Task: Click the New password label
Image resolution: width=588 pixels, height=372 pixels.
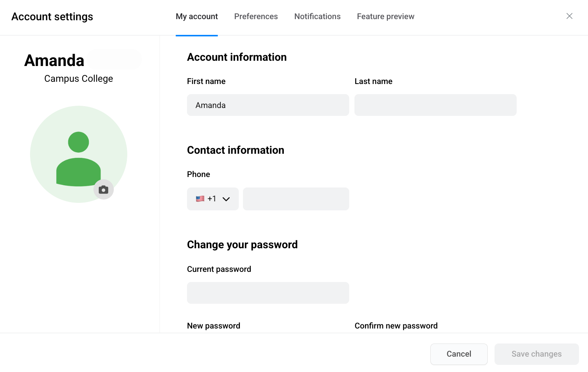Action: [213, 325]
